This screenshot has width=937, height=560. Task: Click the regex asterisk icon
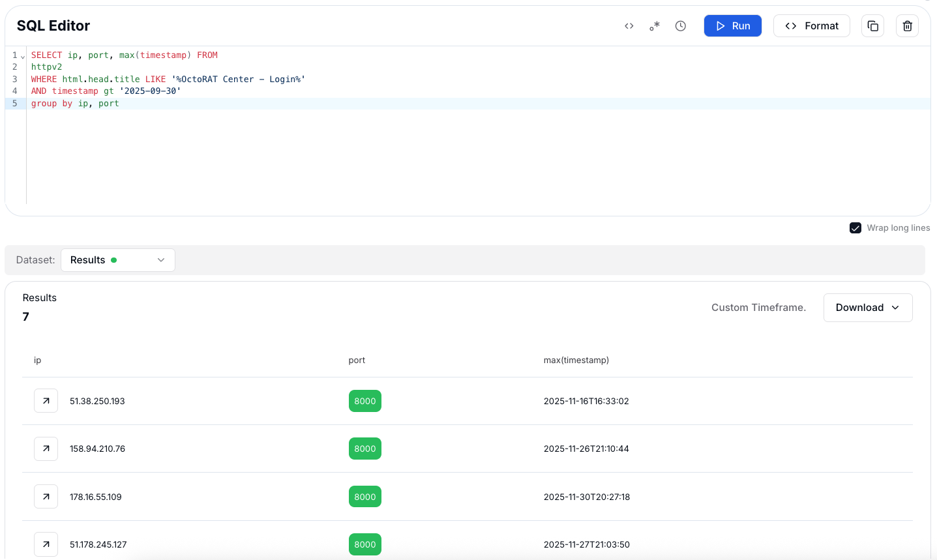(x=655, y=26)
